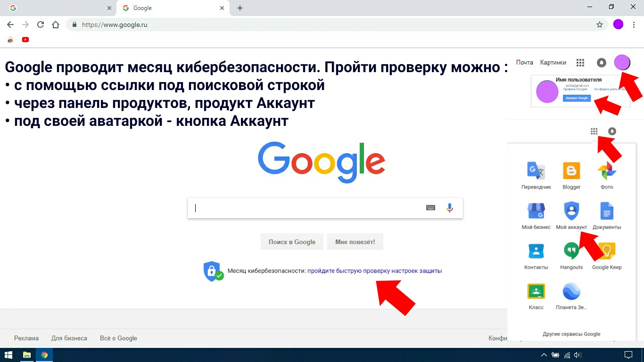Open the apps grid icon next to Картинки
The image size is (644, 362).
[x=580, y=62]
